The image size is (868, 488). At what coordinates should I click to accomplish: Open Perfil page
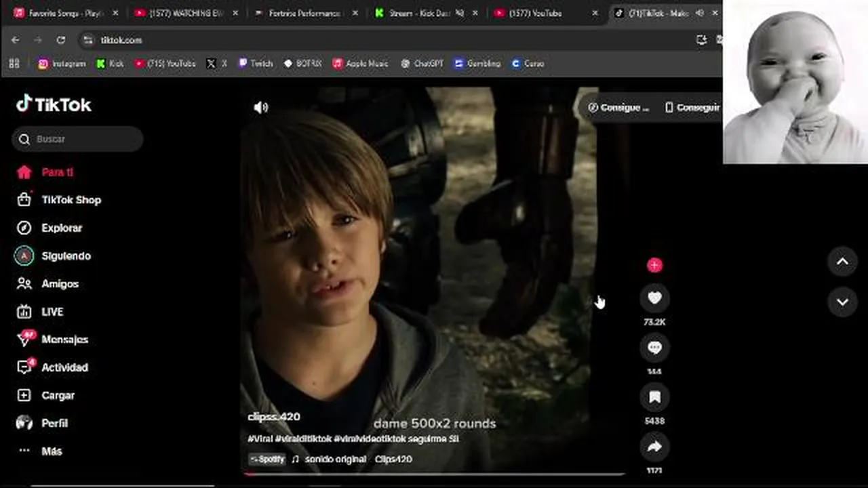point(41,423)
